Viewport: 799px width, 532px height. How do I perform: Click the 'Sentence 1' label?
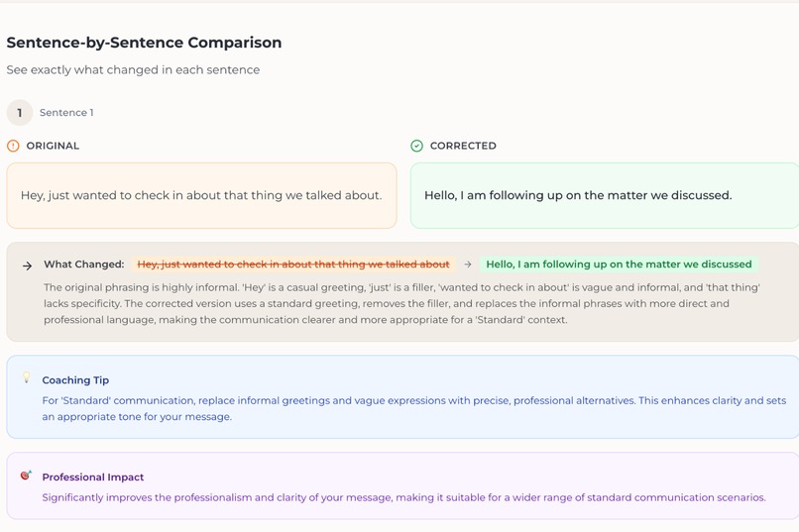(x=66, y=113)
